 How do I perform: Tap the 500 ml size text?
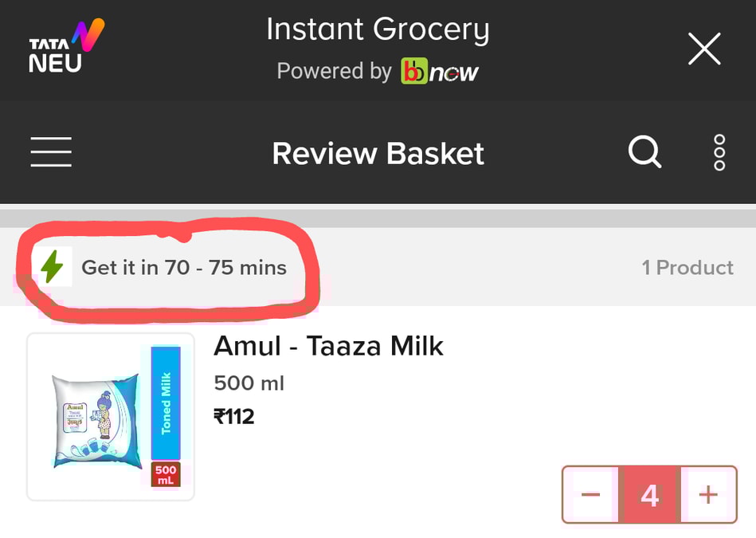[249, 383]
